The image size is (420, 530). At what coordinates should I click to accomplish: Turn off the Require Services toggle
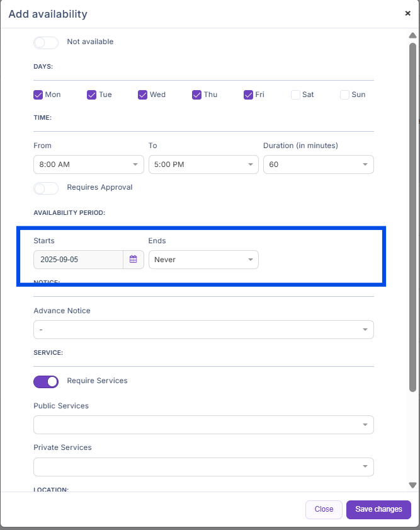(x=46, y=381)
